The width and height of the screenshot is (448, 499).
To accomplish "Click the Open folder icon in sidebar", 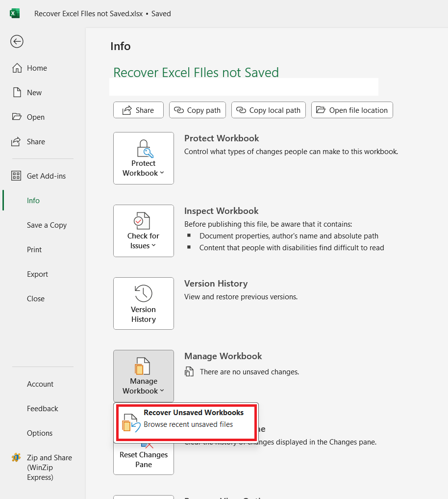I will 17,116.
